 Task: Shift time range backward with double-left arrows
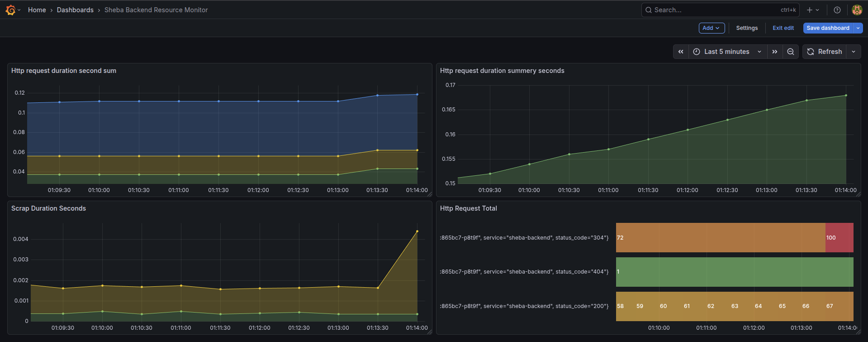681,52
